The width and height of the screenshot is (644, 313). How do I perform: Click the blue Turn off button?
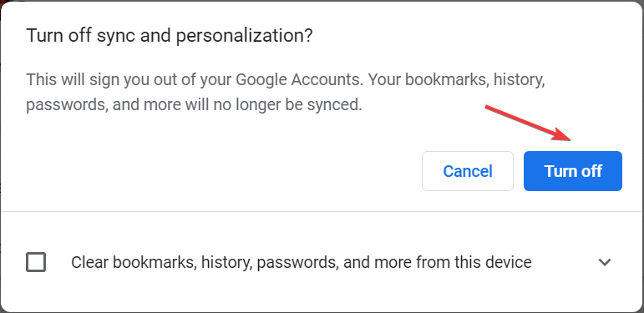tap(572, 171)
